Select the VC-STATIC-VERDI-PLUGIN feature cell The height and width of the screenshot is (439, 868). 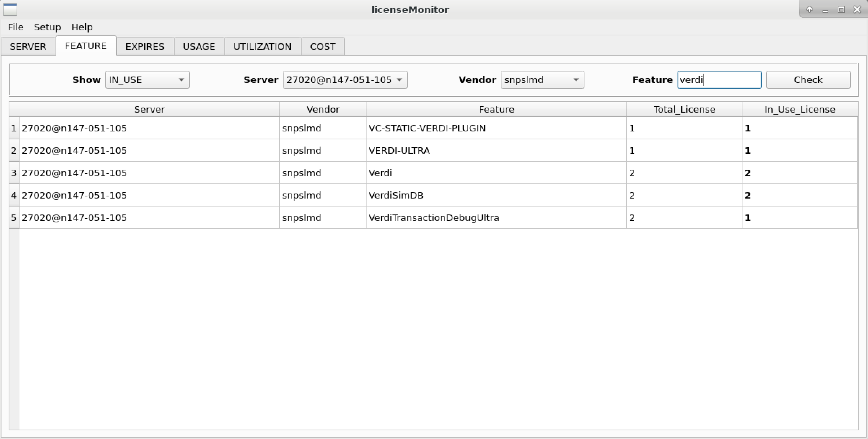click(496, 128)
